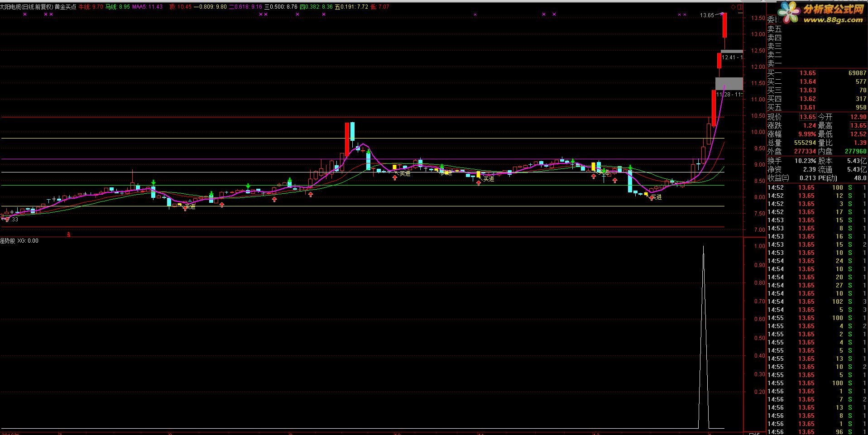Screen dimensions: 868x435
Task: Click the 13.50 mark on price axis
Action: click(758, 18)
